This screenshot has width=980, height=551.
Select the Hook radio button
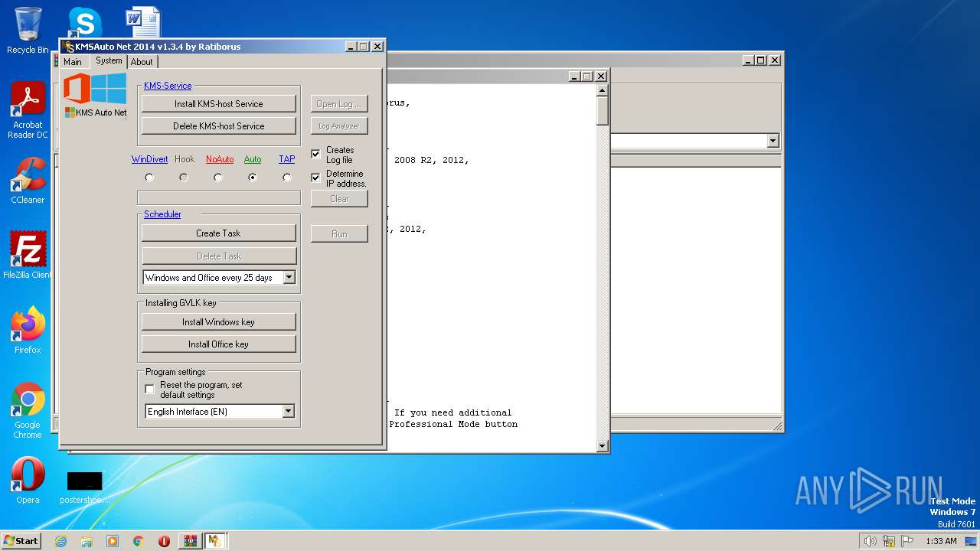coord(184,178)
